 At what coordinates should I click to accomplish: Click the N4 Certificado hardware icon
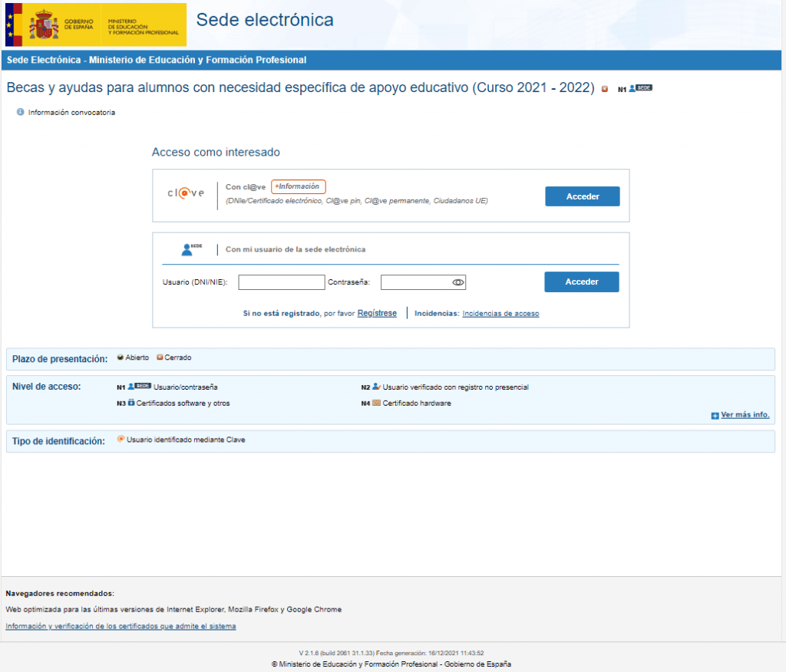click(376, 403)
